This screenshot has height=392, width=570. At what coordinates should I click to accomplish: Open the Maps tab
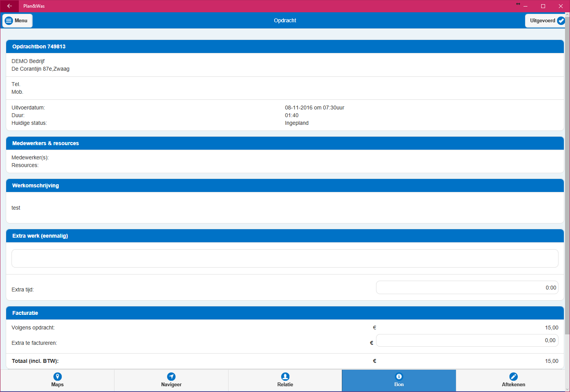point(57,380)
